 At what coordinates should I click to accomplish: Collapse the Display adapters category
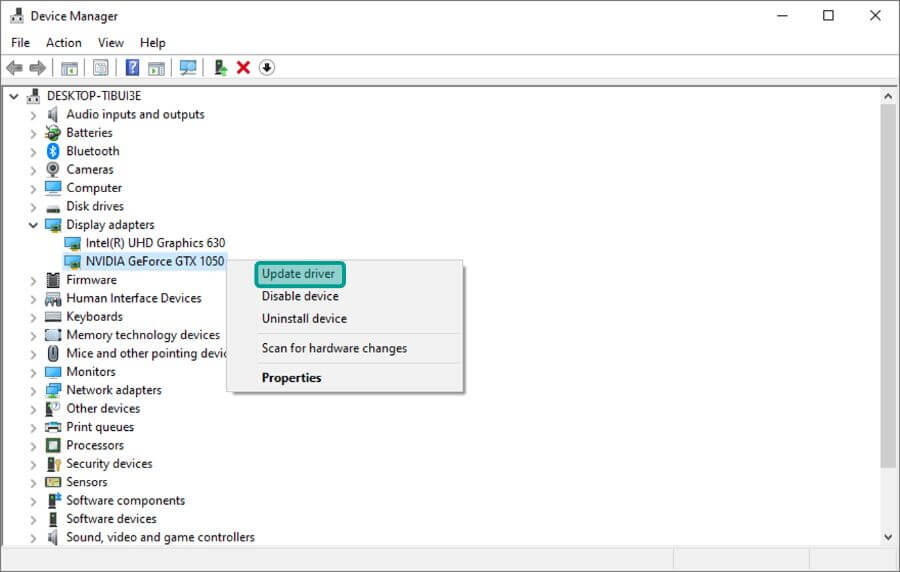pyautogui.click(x=33, y=225)
